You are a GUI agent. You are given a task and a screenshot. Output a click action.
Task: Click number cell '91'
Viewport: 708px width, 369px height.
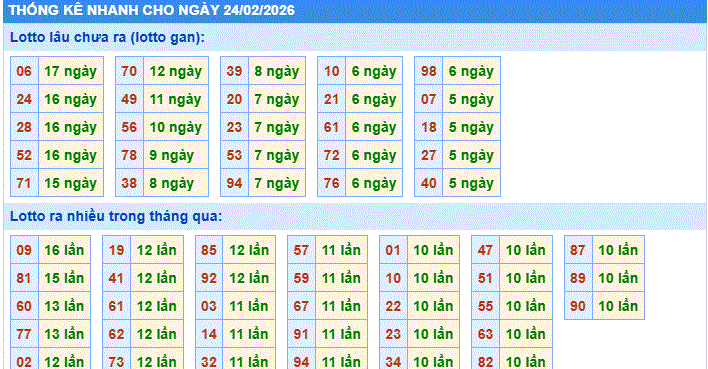point(301,334)
